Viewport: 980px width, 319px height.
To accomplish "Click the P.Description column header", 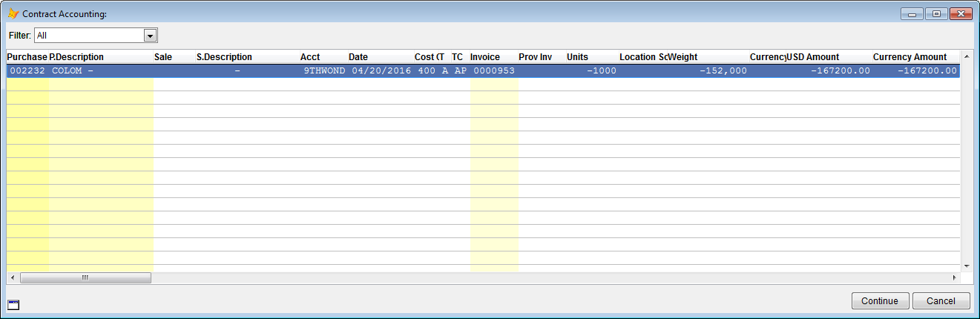I will point(100,57).
